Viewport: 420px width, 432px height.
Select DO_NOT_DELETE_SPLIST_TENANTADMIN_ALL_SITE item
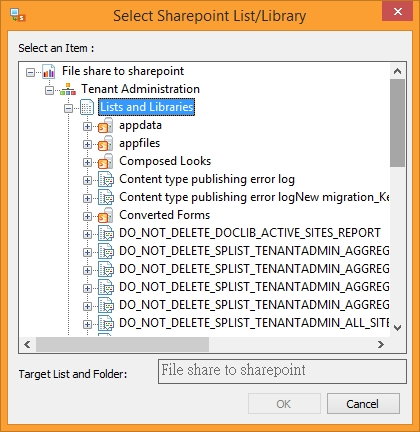[x=254, y=323]
